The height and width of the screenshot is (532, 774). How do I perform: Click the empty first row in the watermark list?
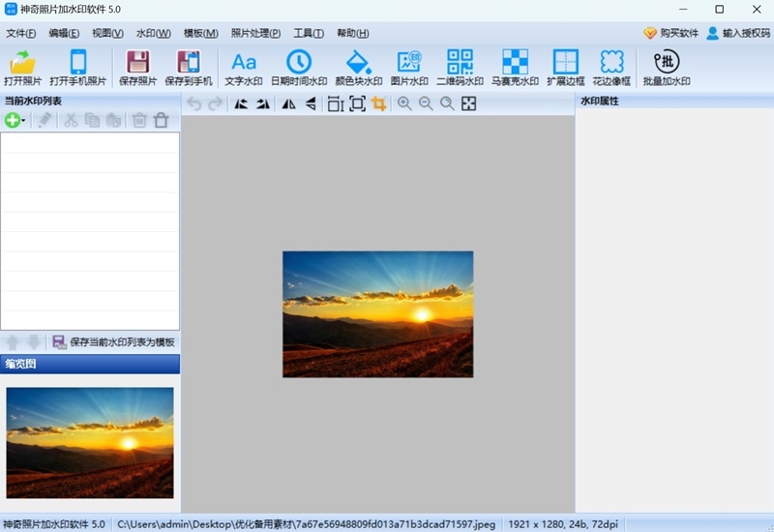pos(90,143)
